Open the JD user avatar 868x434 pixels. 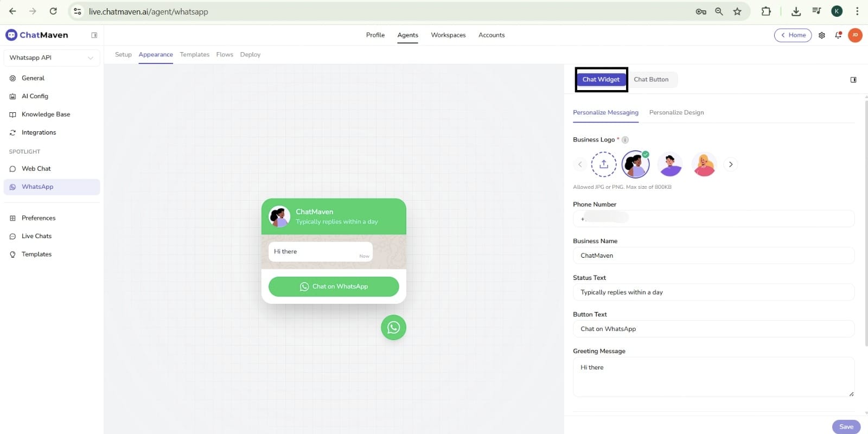(x=855, y=35)
